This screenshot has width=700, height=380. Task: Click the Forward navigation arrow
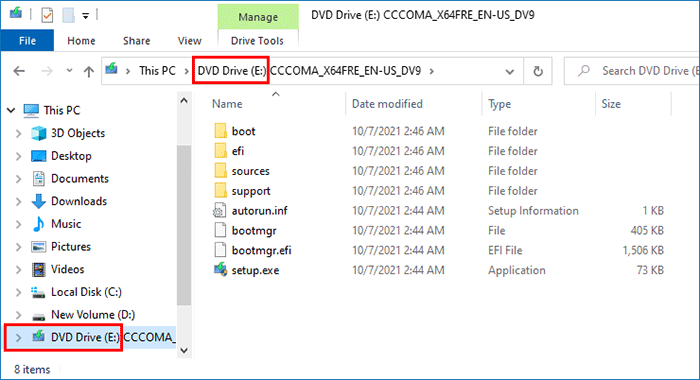(47, 71)
